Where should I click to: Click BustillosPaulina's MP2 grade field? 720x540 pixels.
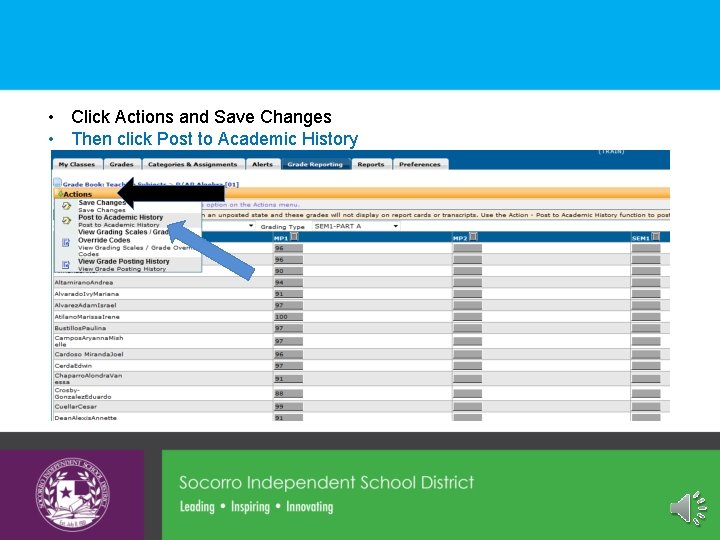click(x=467, y=328)
